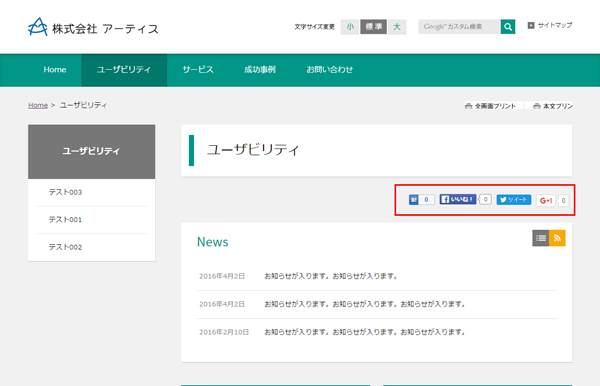Click the Hatena bookmark count
This screenshot has width=600, height=386.
click(x=426, y=200)
